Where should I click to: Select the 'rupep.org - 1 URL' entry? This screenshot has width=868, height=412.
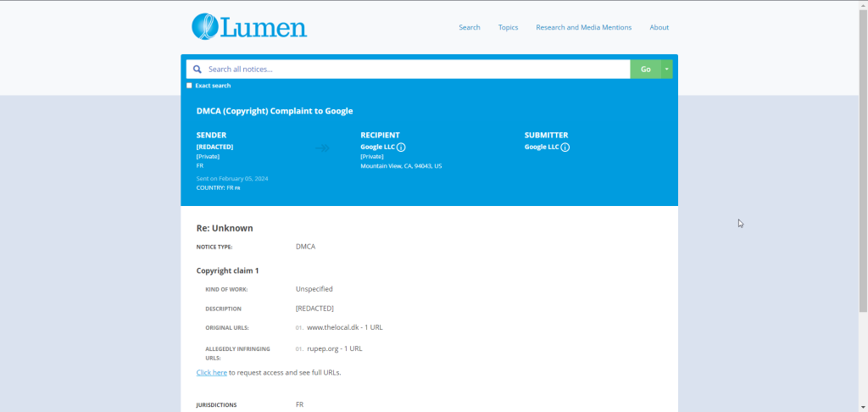[x=334, y=349]
